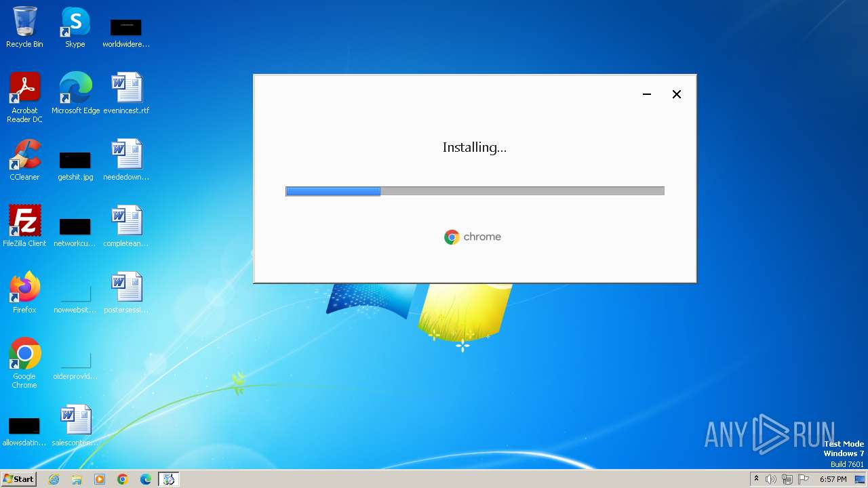The image size is (868, 488).
Task: Open the Recycle Bin desktop icon
Action: (24, 27)
